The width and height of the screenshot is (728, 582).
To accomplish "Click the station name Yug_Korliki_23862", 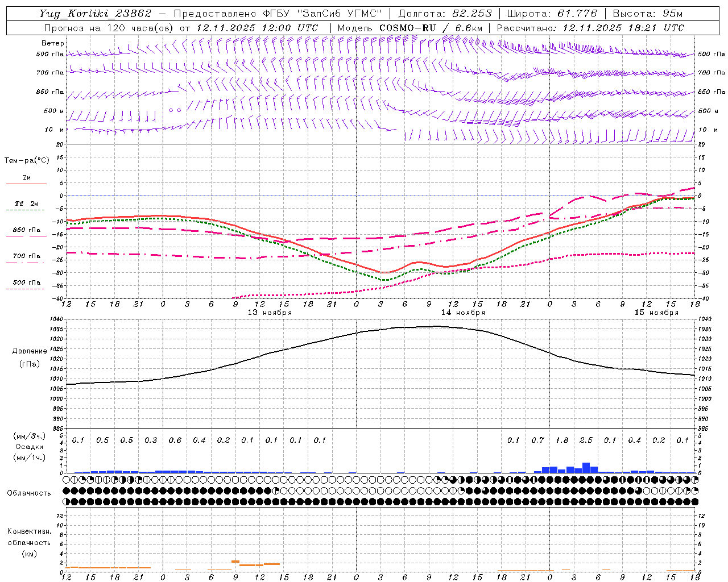I will point(96,14).
